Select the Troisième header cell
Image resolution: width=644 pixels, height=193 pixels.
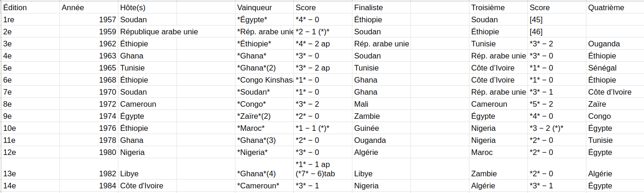click(x=498, y=7)
